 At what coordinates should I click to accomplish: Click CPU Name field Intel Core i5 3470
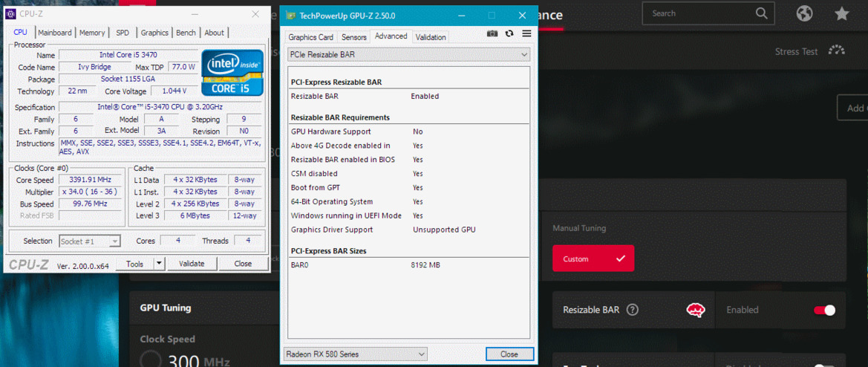coord(128,55)
